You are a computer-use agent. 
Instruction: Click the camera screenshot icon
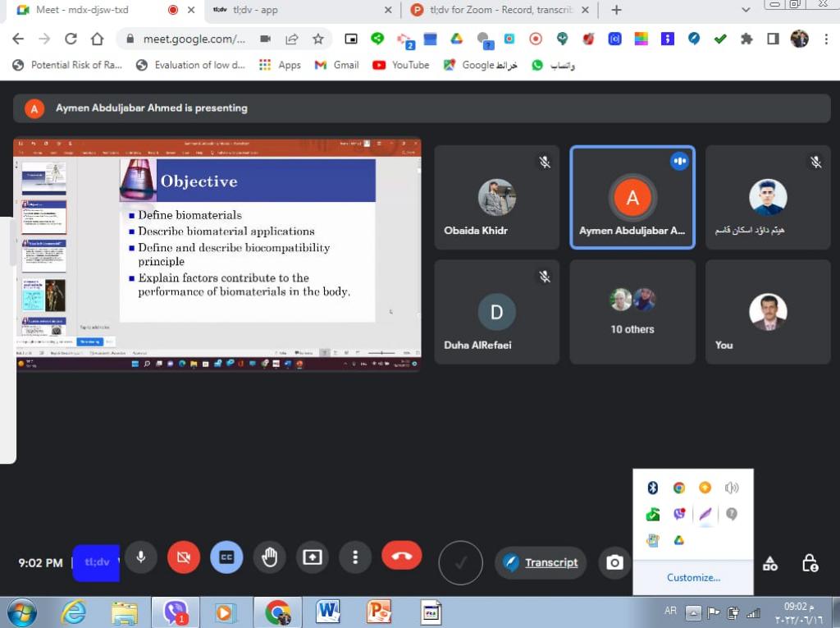click(614, 562)
